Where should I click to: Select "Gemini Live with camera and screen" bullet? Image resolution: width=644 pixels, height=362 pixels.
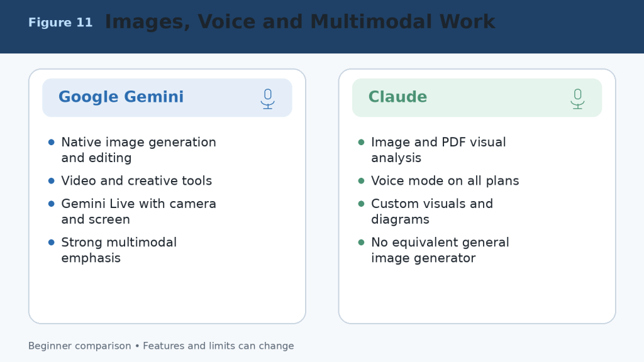point(132,211)
